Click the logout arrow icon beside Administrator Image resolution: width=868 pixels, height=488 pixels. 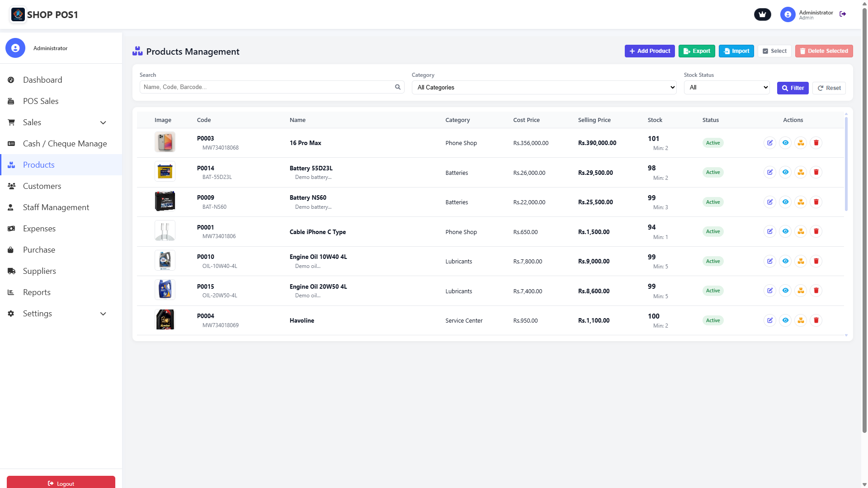(x=843, y=14)
